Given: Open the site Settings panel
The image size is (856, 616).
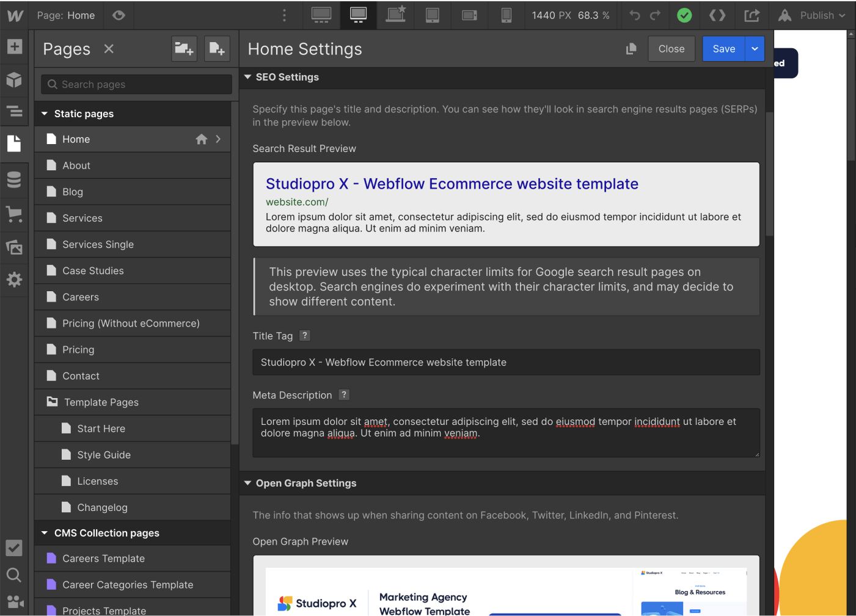Looking at the screenshot, I should [x=13, y=280].
